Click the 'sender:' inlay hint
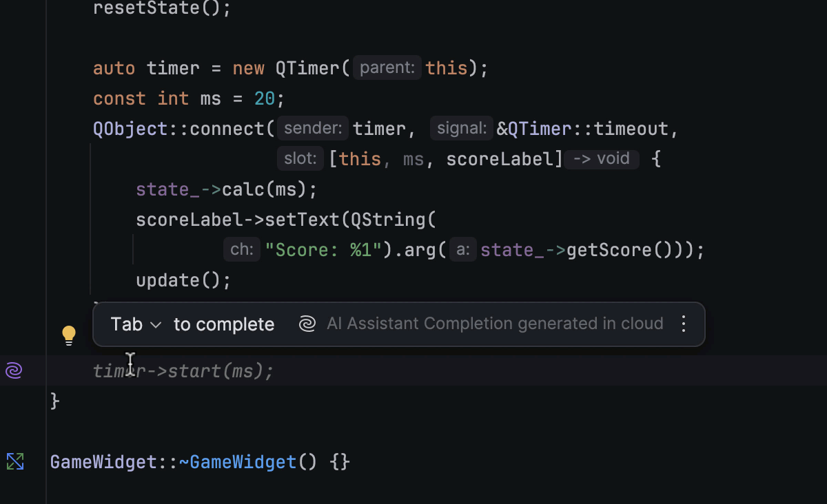 pyautogui.click(x=313, y=129)
